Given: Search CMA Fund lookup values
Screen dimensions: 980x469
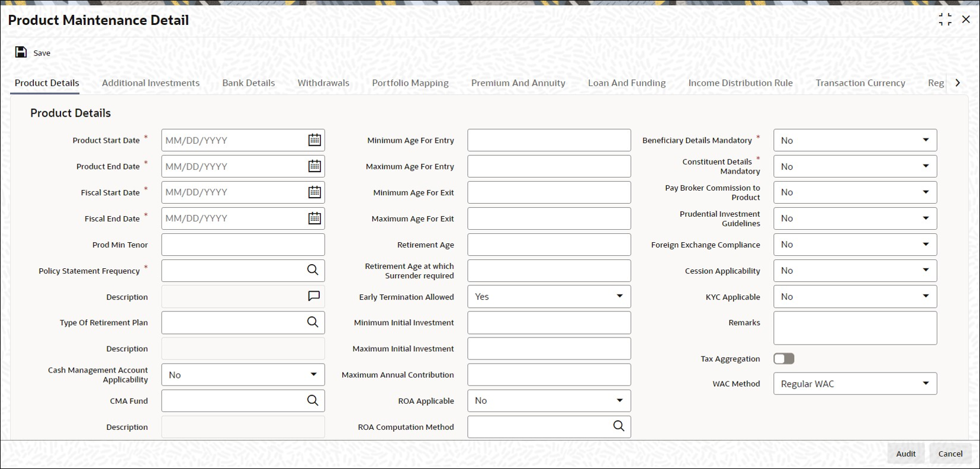Looking at the screenshot, I should click(313, 400).
